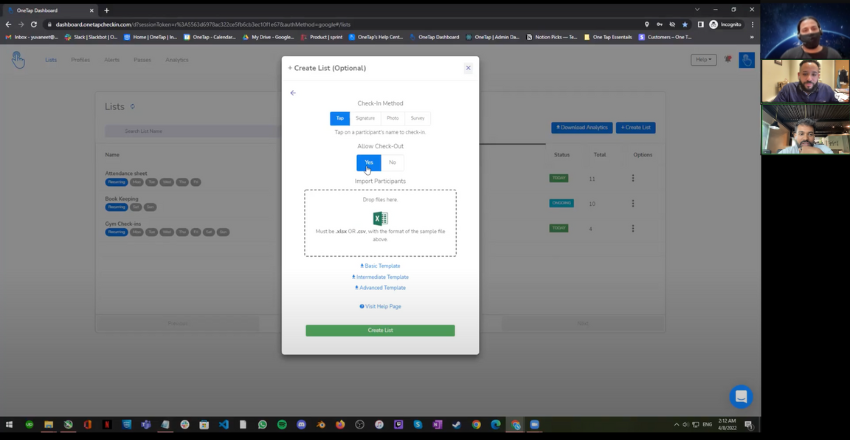
Task: Select Tap as check-in method
Action: [x=340, y=118]
